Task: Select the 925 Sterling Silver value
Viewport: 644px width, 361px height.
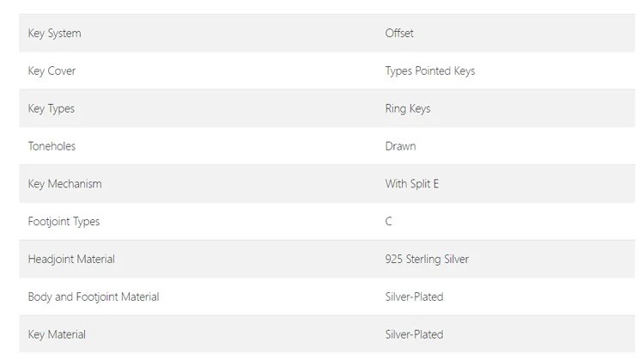Action: [x=427, y=260]
